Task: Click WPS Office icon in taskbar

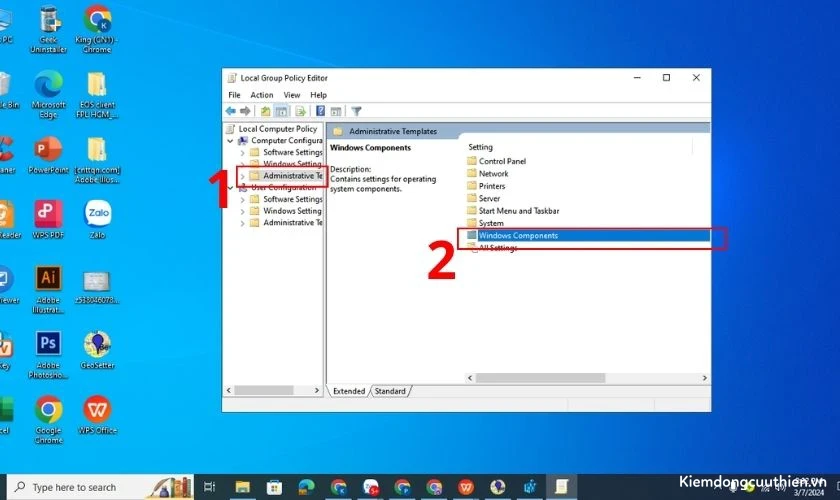Action: [466, 487]
